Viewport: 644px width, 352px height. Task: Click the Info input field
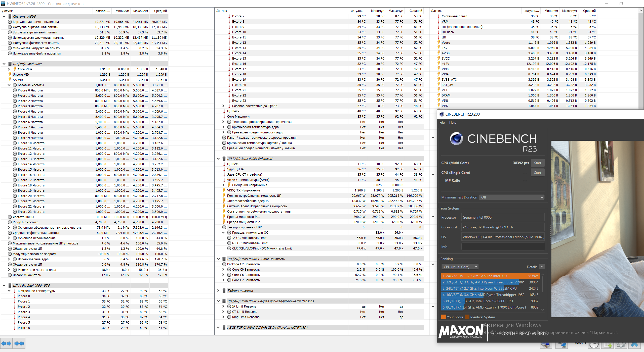[x=503, y=247]
